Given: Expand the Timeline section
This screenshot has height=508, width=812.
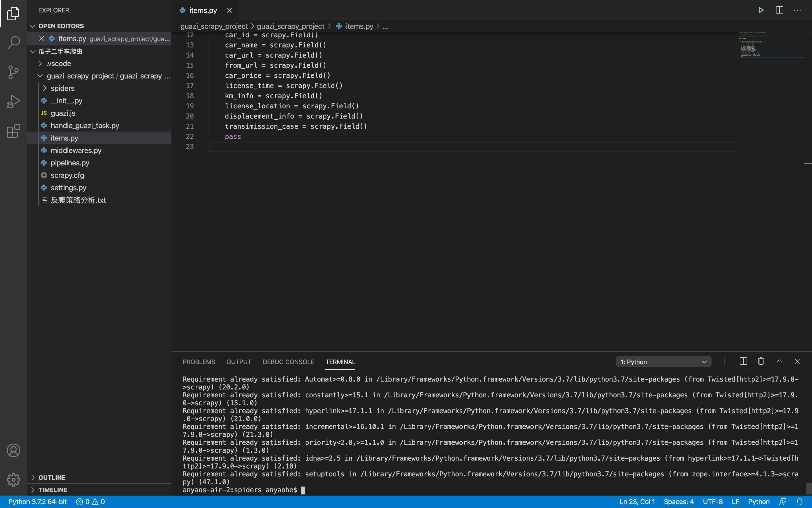Looking at the screenshot, I should click(x=33, y=490).
